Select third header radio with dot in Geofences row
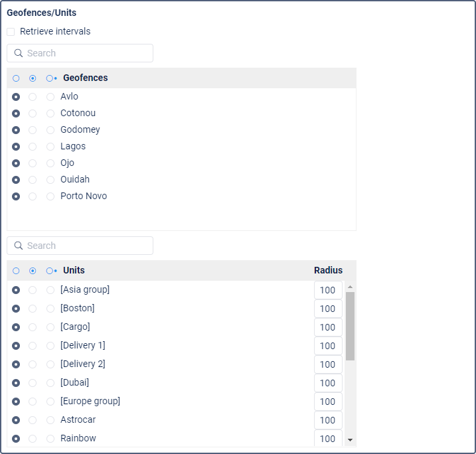Viewport: 476px width, 454px height. 51,78
